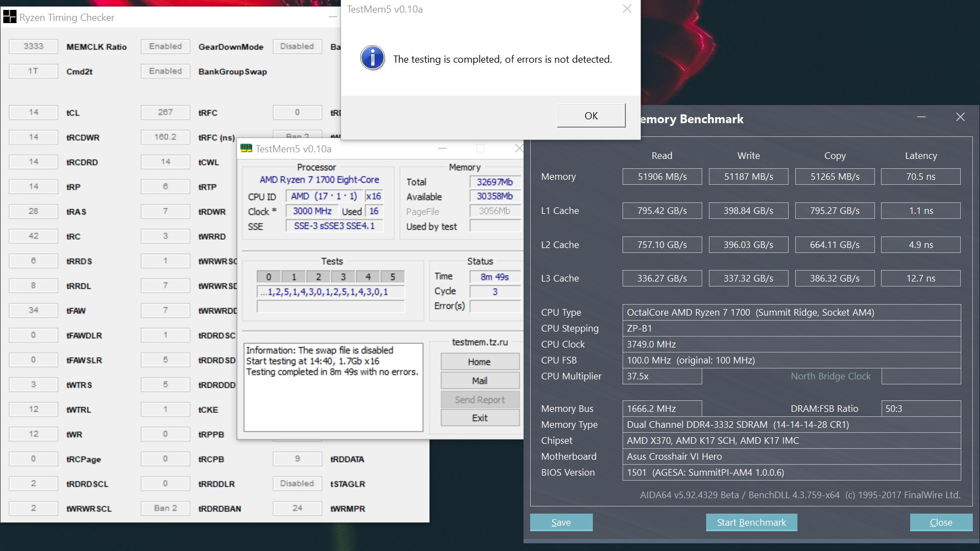This screenshot has height=551, width=980.
Task: Click the Memory Copy value 51265 MB/s
Action: [x=835, y=177]
